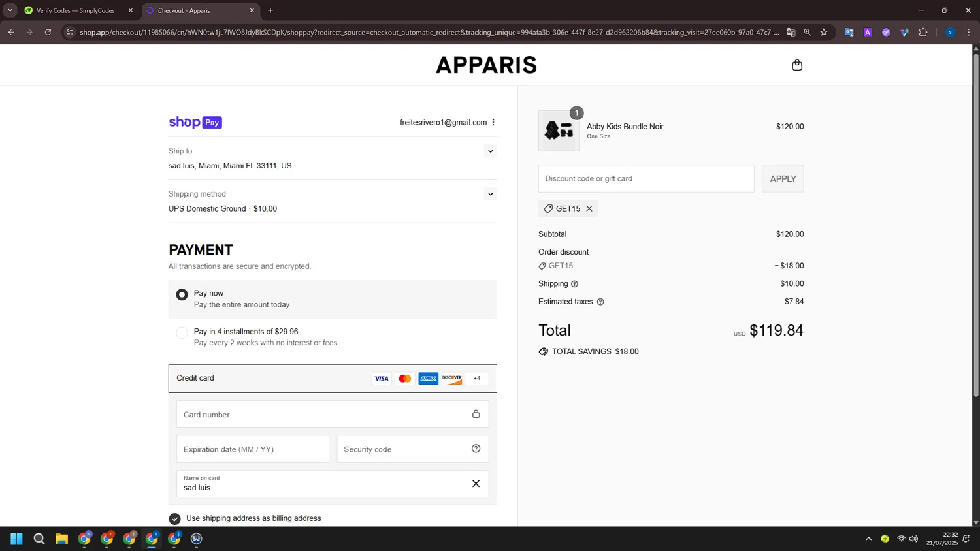The image size is (980, 551).
Task: Open File Explorer from taskbar
Action: [x=61, y=539]
